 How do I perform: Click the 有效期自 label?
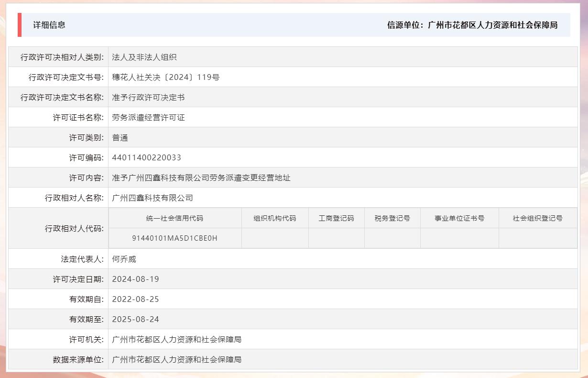coord(86,299)
